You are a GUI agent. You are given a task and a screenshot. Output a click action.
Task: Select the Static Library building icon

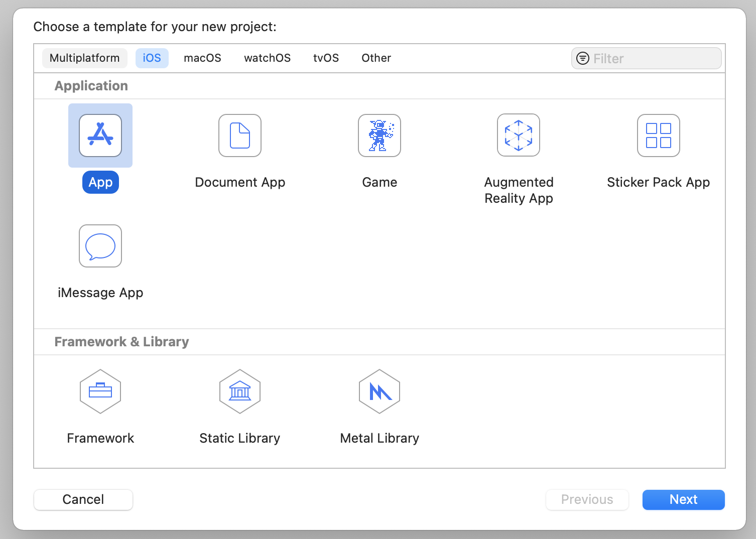click(x=240, y=391)
